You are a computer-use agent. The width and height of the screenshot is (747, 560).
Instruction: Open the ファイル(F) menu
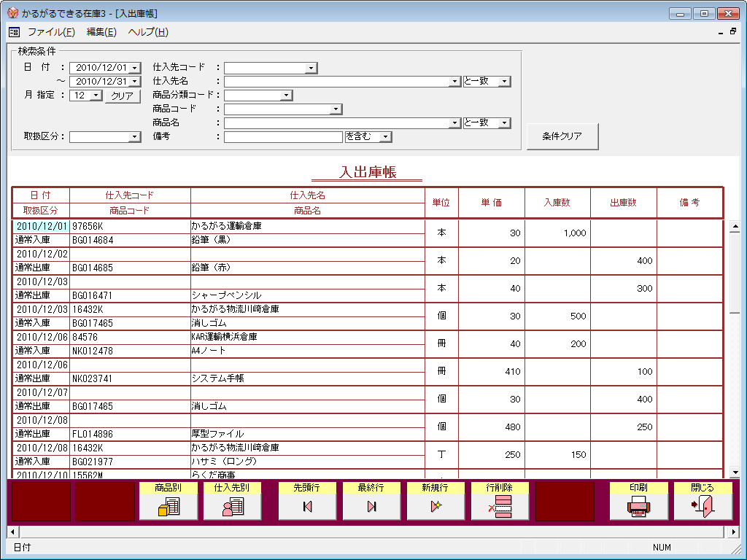point(51,32)
